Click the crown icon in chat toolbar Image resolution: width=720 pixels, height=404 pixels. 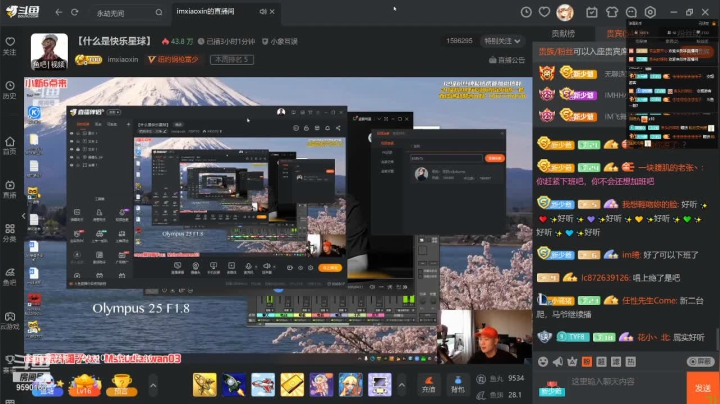(572, 362)
